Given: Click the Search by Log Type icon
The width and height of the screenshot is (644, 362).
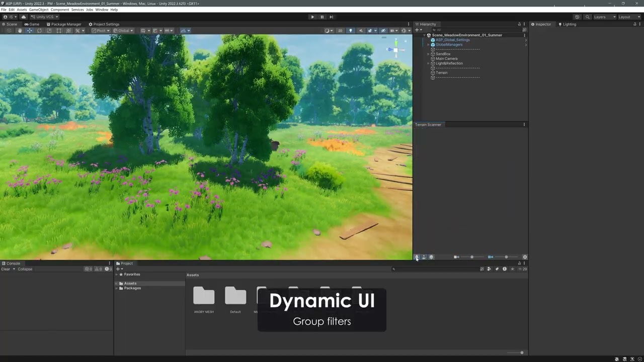Looking at the screenshot, I should pyautogui.click(x=505, y=269).
